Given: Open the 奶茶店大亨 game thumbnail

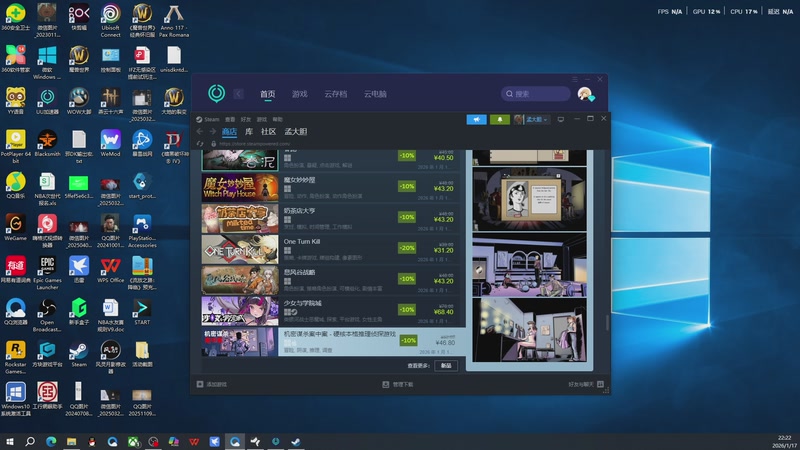Looking at the screenshot, I should [240, 218].
